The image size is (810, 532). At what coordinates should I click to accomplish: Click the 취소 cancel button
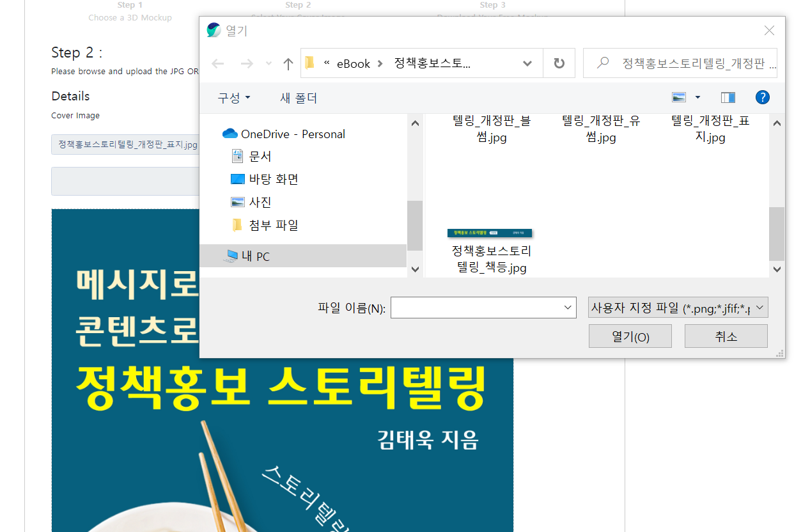726,335
